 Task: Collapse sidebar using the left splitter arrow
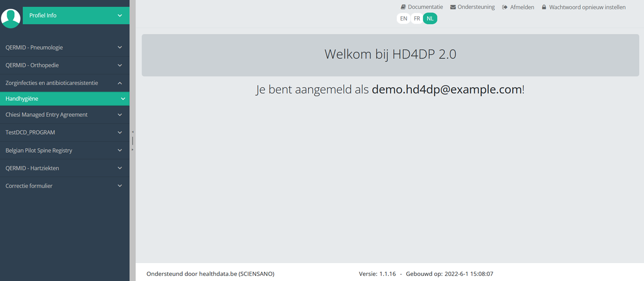[133, 132]
